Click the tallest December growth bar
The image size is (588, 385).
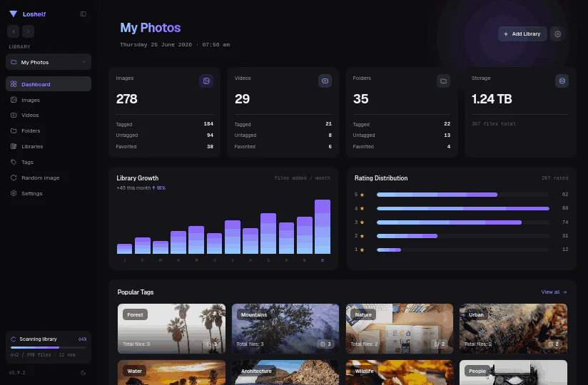[x=323, y=227]
